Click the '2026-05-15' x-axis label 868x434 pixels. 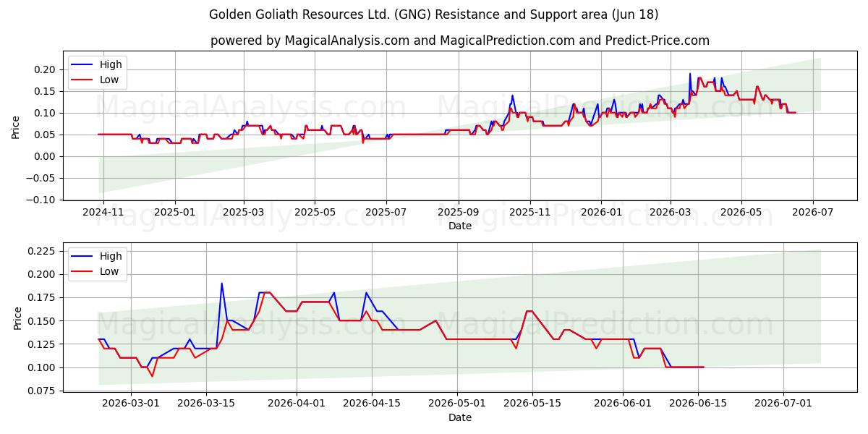(x=533, y=404)
